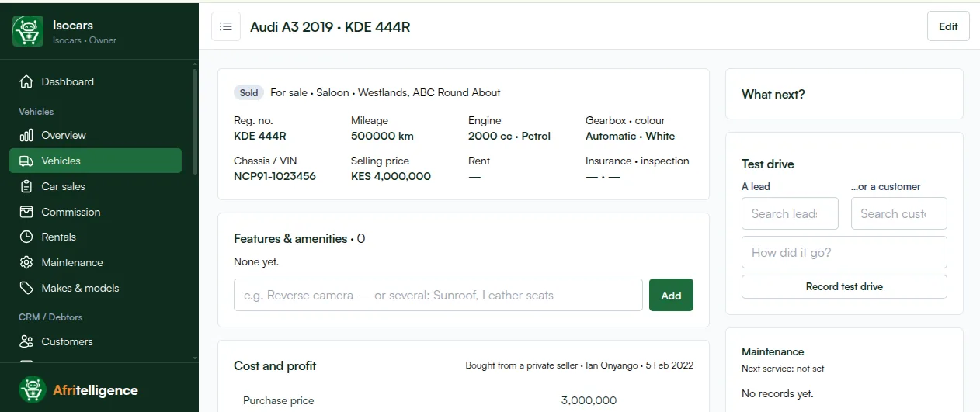Screen dimensions: 980x412
Task: Click the Car sales clipboard icon
Action: coord(26,186)
